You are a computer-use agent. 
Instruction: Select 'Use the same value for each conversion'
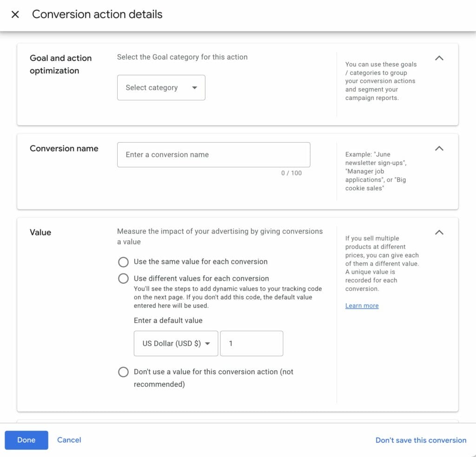tap(123, 262)
